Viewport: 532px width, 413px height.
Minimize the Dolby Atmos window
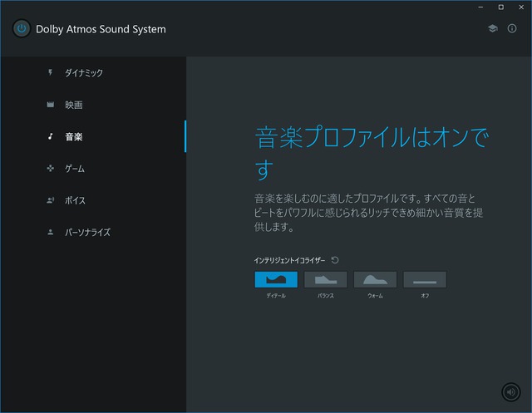(x=480, y=7)
